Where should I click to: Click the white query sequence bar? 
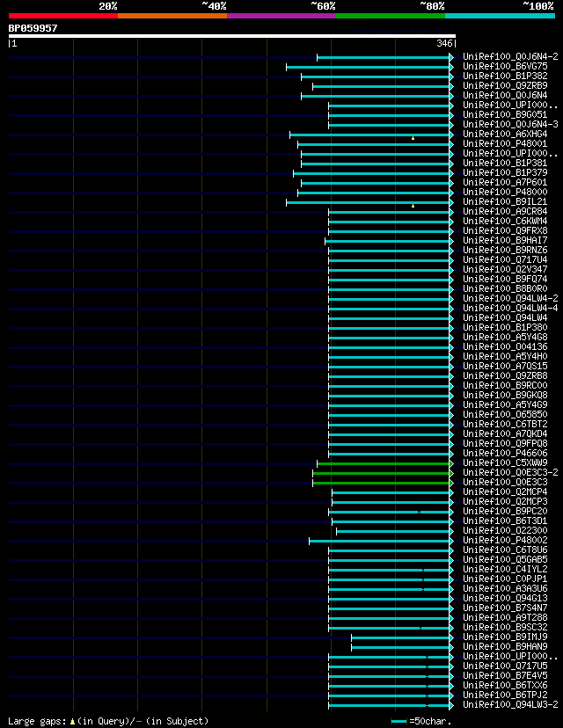[232, 36]
